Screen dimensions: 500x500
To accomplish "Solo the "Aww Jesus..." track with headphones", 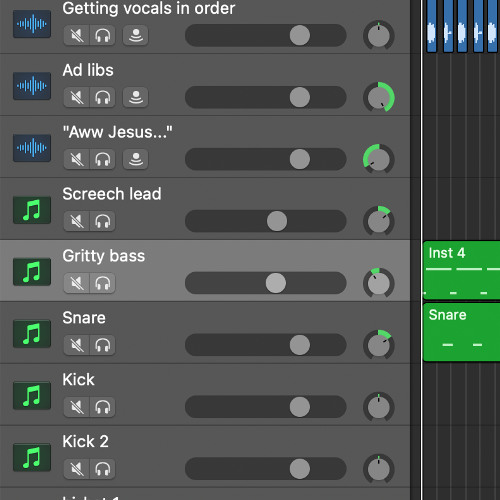I will [103, 159].
